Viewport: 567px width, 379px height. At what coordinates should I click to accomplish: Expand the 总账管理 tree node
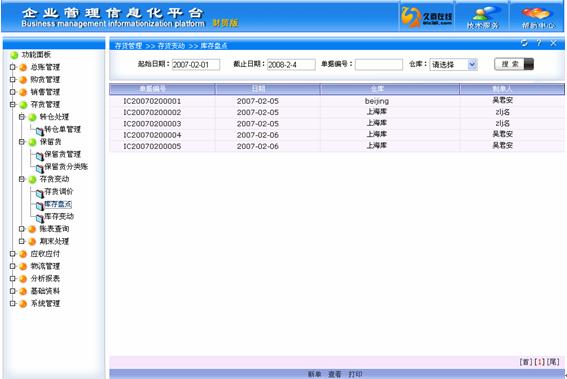(x=13, y=67)
